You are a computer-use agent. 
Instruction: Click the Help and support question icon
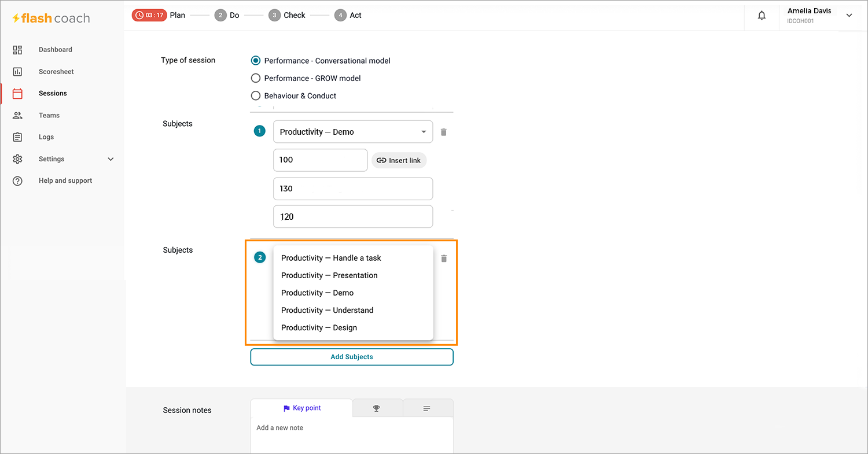coord(17,181)
